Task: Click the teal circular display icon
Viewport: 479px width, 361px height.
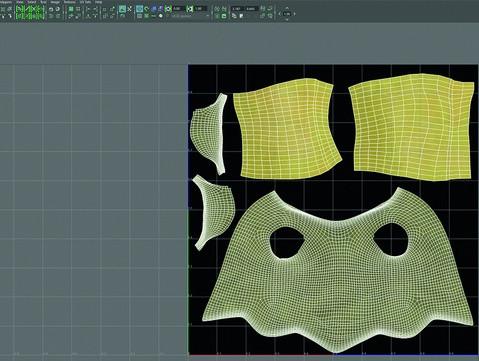Action: click(x=140, y=9)
